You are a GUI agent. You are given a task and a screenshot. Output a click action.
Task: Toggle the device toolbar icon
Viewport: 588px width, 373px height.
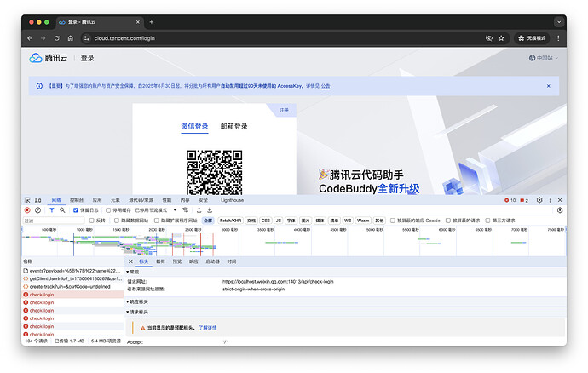coord(37,200)
